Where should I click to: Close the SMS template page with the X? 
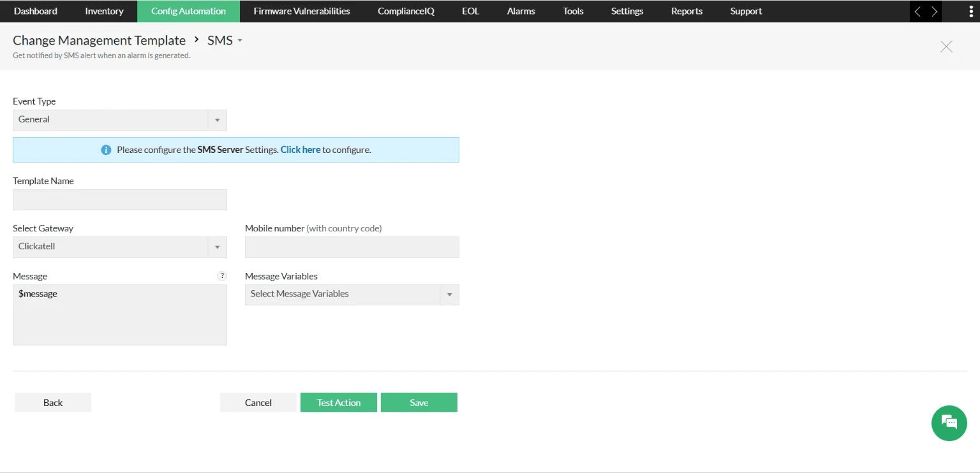coord(947,47)
